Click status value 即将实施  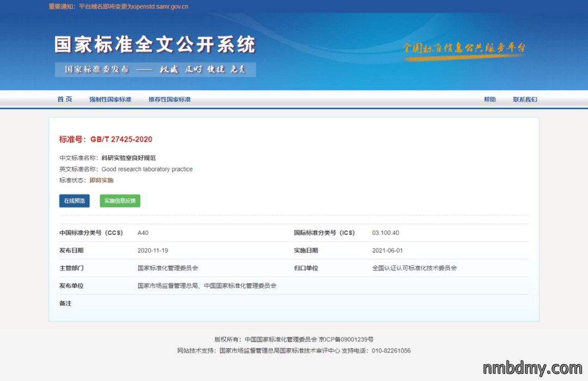(x=102, y=180)
